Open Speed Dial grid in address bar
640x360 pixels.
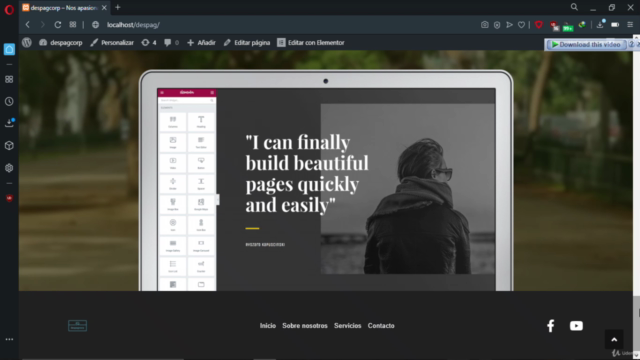(73, 24)
